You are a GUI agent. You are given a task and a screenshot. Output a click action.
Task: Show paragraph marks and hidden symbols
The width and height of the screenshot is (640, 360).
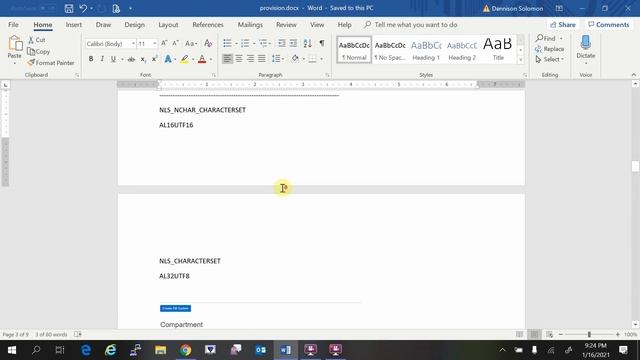point(322,43)
